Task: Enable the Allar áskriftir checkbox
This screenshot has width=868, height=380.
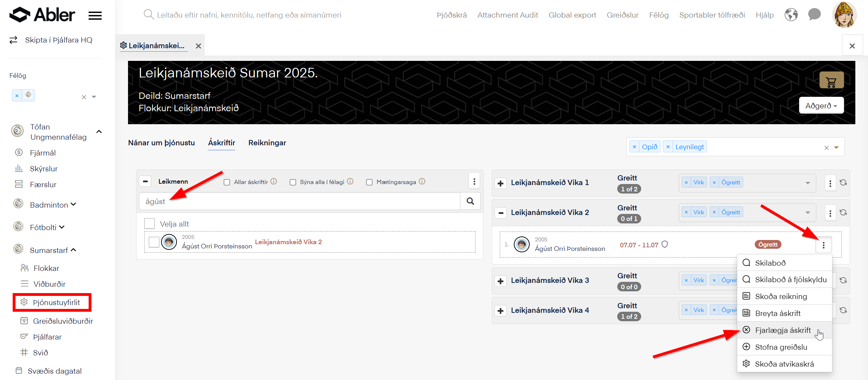Action: pyautogui.click(x=227, y=182)
